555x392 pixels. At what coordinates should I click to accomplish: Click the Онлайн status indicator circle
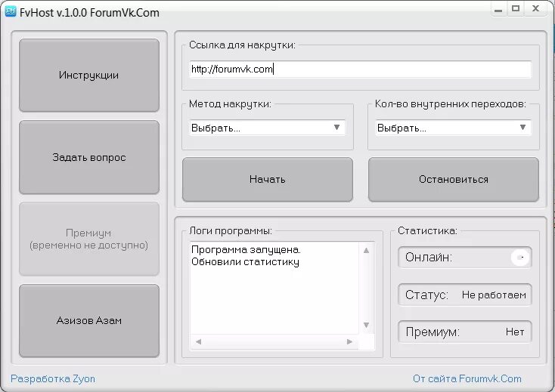click(520, 258)
